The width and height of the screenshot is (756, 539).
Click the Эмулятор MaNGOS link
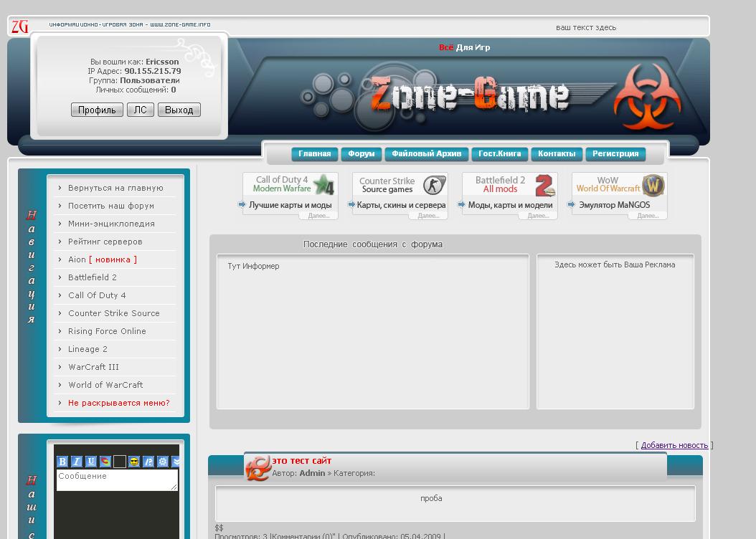click(x=614, y=205)
